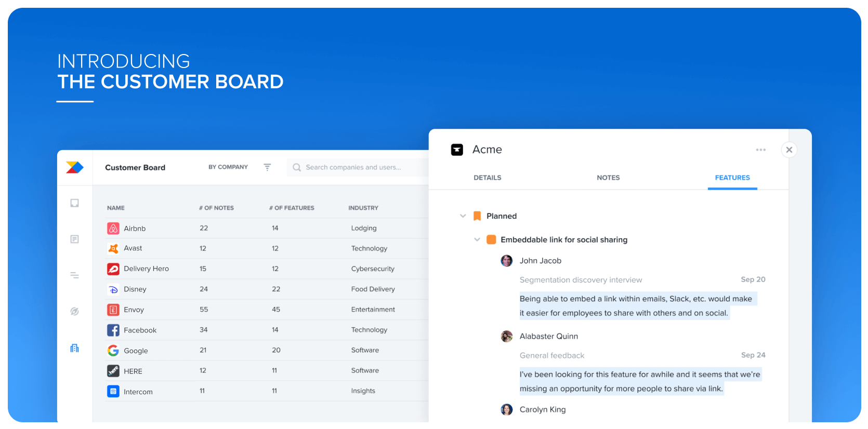Click the HERE company logo

coord(113,371)
